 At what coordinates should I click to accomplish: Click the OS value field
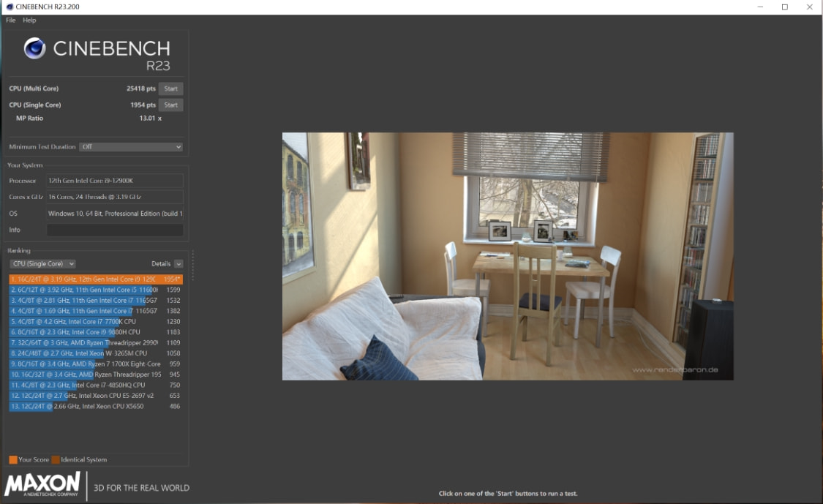(x=115, y=214)
